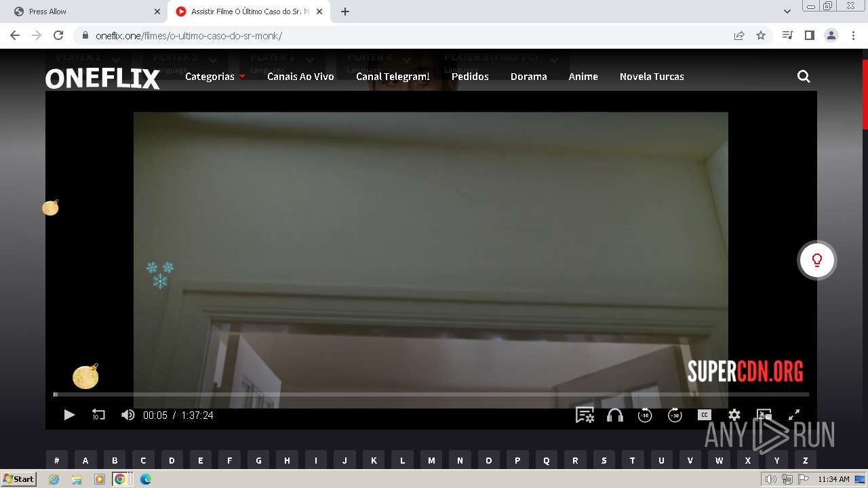Seek on the video progress bar

point(431,394)
